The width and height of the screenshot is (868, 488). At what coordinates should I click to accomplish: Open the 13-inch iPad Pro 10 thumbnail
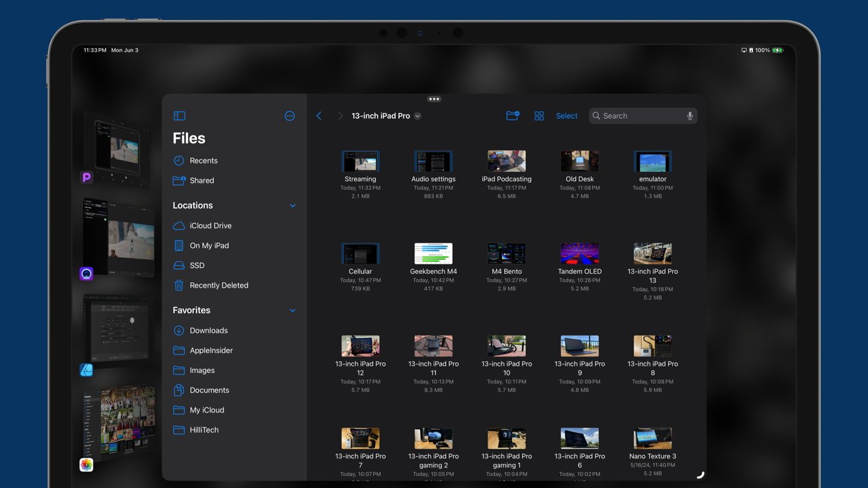pyautogui.click(x=507, y=346)
